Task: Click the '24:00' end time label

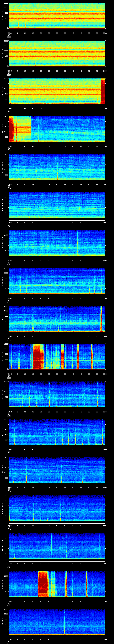Action: (105, 71)
